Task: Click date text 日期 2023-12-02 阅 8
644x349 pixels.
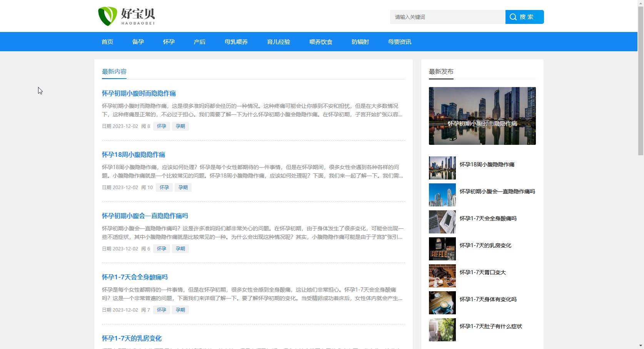Action: pos(126,126)
